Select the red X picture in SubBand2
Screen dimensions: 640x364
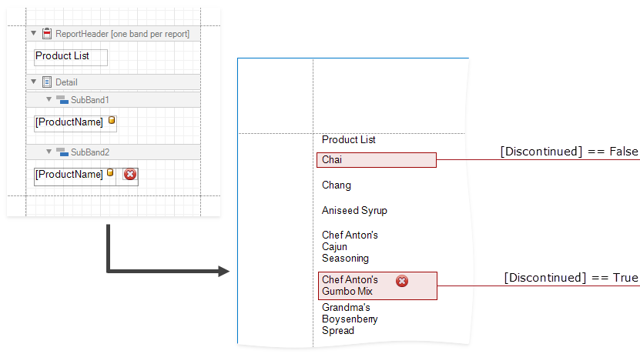130,175
